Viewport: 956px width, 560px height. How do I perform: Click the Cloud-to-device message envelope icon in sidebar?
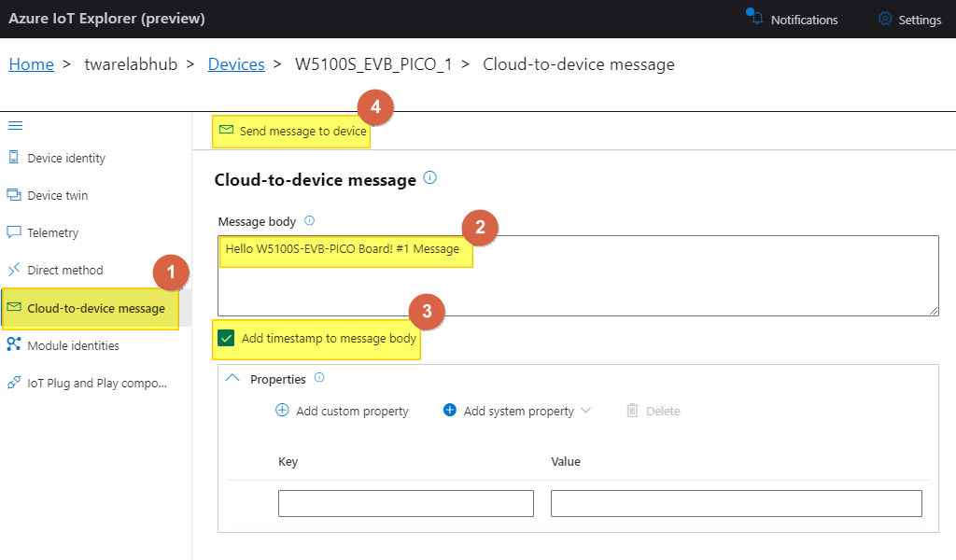(14, 306)
